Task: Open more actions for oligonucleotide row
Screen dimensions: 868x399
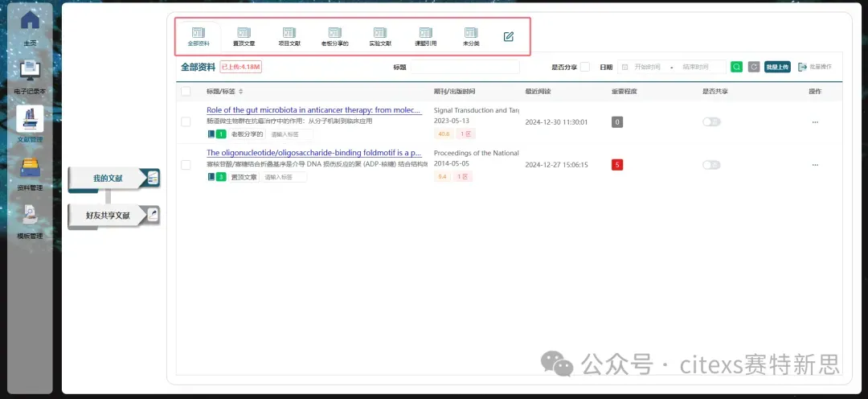Action: click(815, 165)
